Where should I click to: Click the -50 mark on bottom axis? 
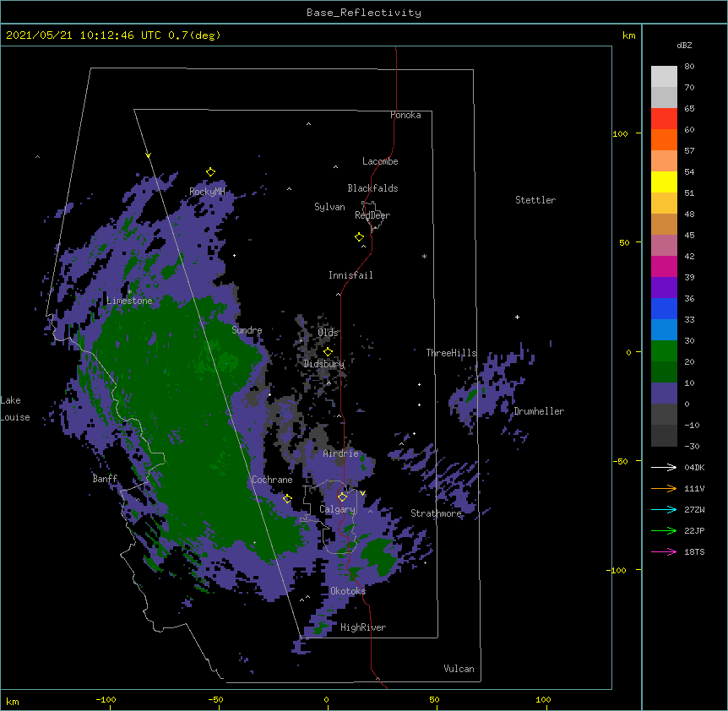[x=215, y=699]
